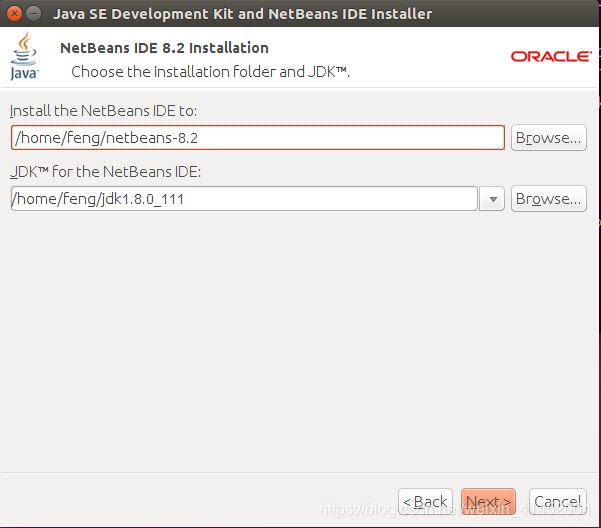This screenshot has width=601, height=528.
Task: Click the 'Choose the installation folder' subtitle
Action: click(x=210, y=72)
